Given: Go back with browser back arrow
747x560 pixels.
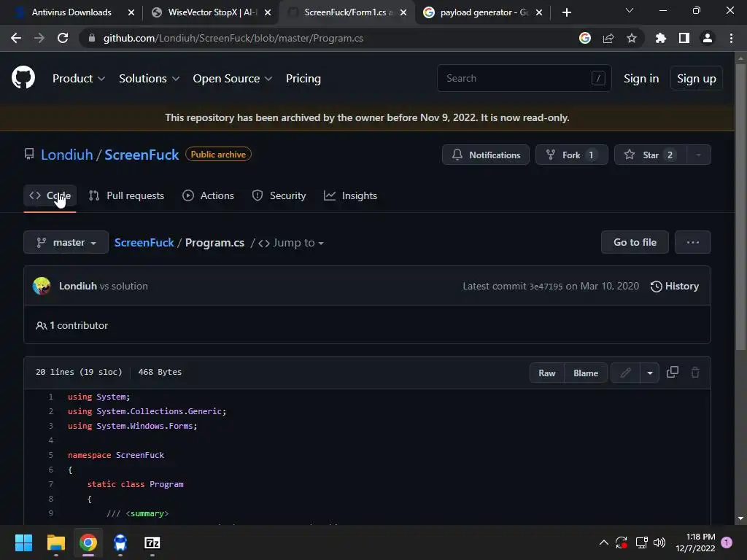Looking at the screenshot, I should point(16,38).
